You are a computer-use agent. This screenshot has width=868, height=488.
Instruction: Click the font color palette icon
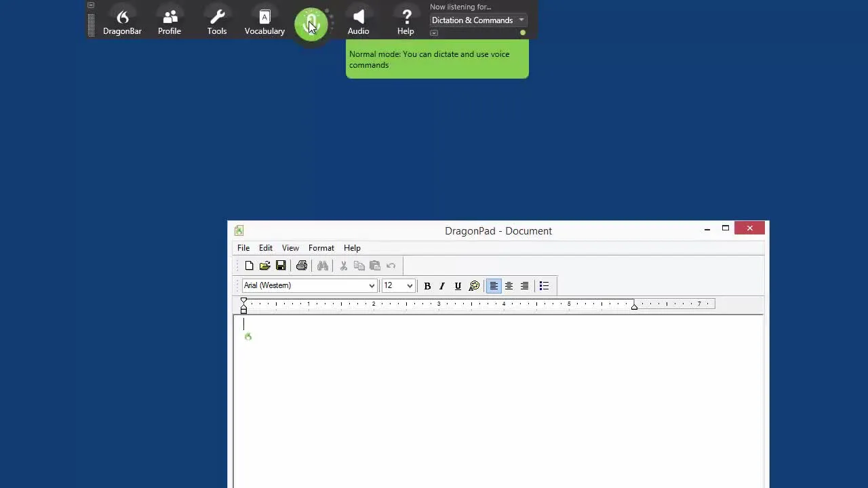[474, 286]
